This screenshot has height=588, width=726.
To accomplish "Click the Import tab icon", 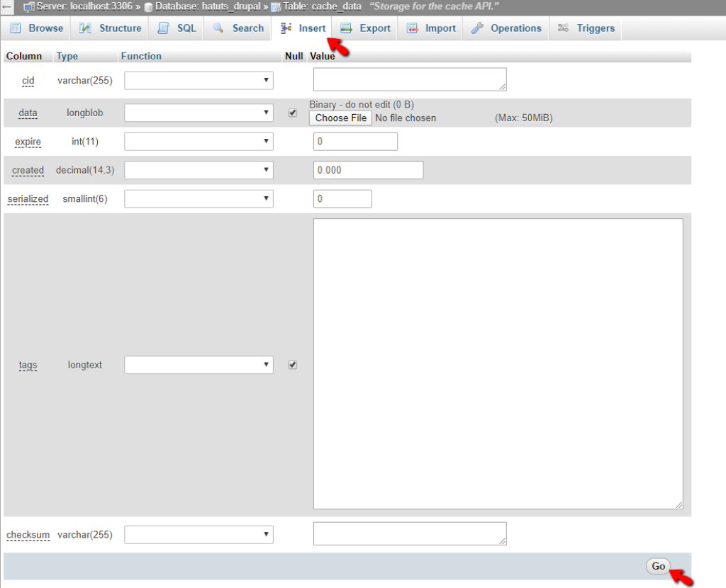I will (412, 28).
